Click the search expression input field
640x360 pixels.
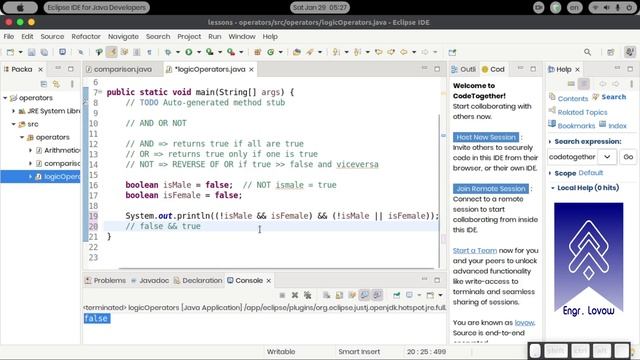click(572, 157)
